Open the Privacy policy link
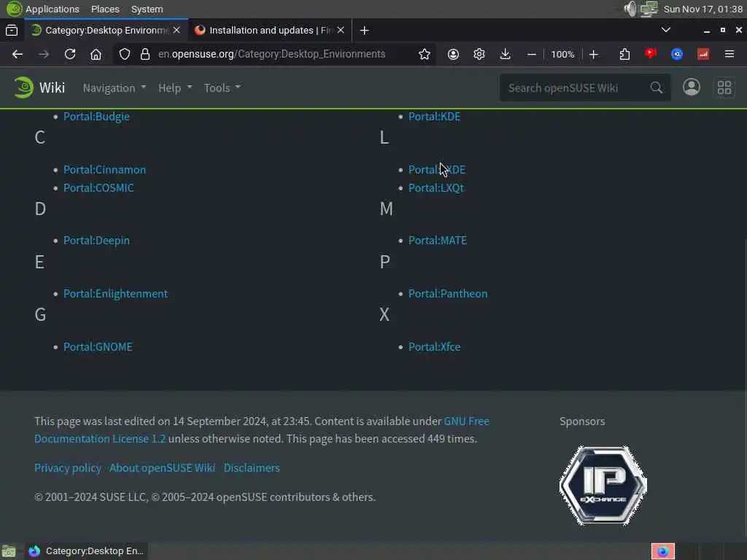Image resolution: width=747 pixels, height=560 pixels. [68, 468]
